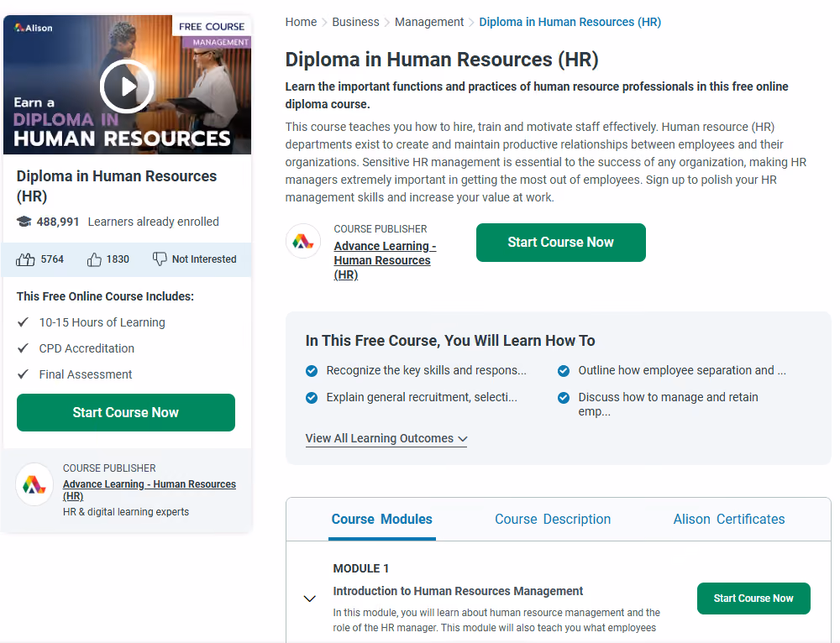Click the Learners already enrolled text

click(153, 222)
